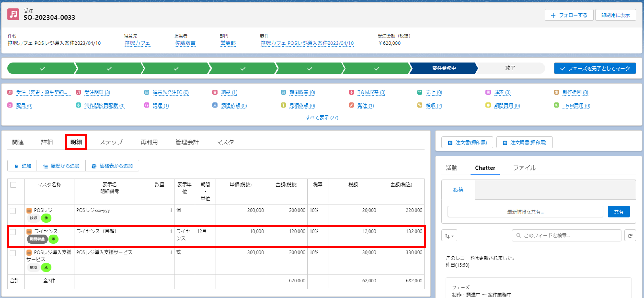Select the 案件業務中 phase in path

[x=444, y=68]
